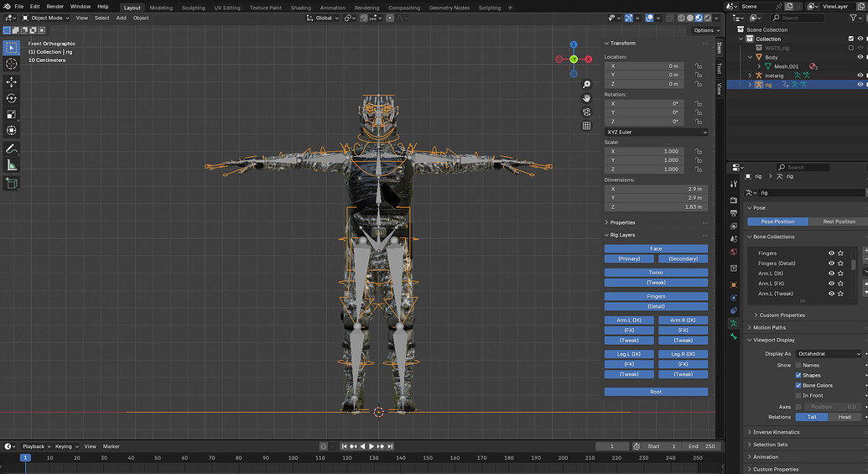Switch to the Sculpting workspace tab

[193, 8]
